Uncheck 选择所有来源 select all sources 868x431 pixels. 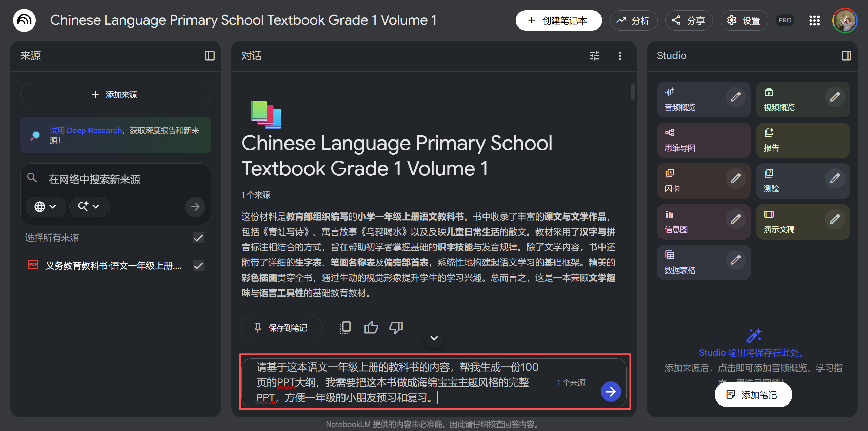pyautogui.click(x=198, y=238)
